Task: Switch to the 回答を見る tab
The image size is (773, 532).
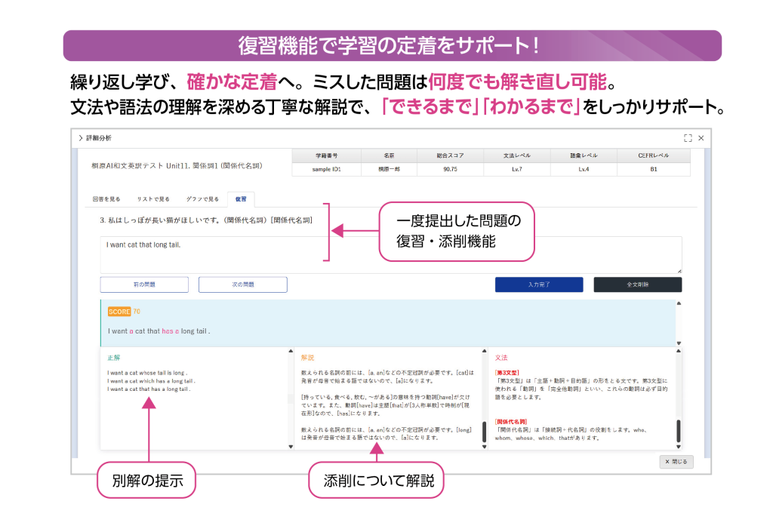Action: pyautogui.click(x=106, y=199)
